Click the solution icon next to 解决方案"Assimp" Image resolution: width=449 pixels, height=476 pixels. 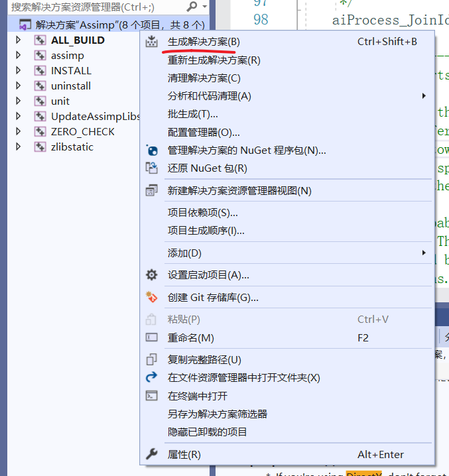[x=25, y=25]
